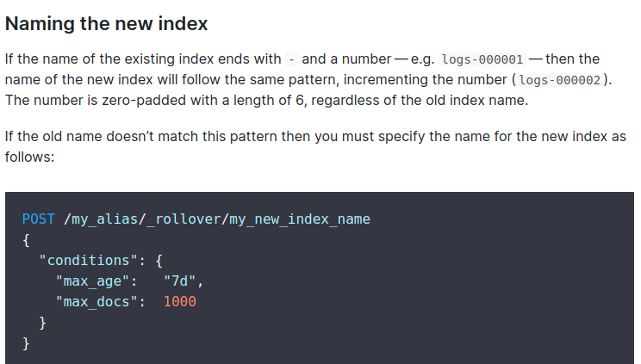Image resolution: width=641 pixels, height=364 pixels.
Task: Click the "7d" value in the code
Action: coord(179,281)
